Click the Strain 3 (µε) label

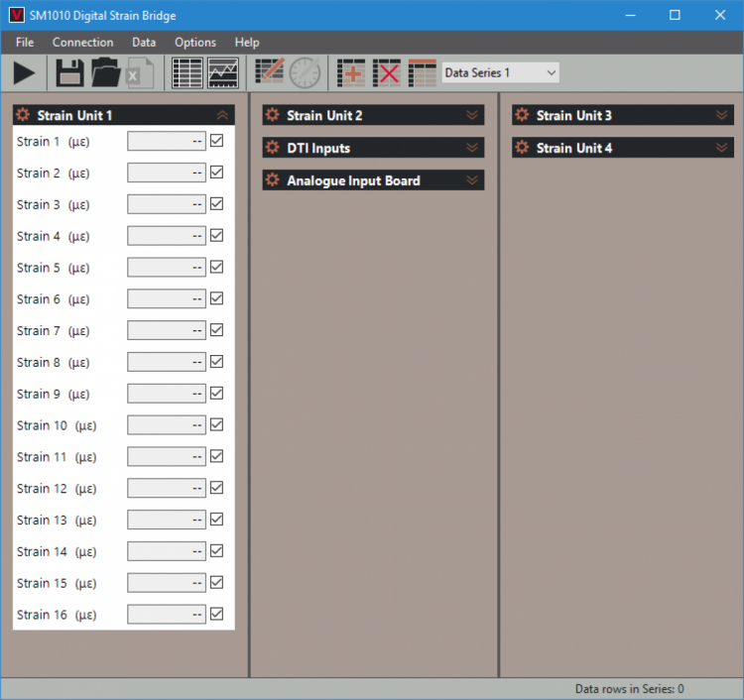tap(54, 205)
